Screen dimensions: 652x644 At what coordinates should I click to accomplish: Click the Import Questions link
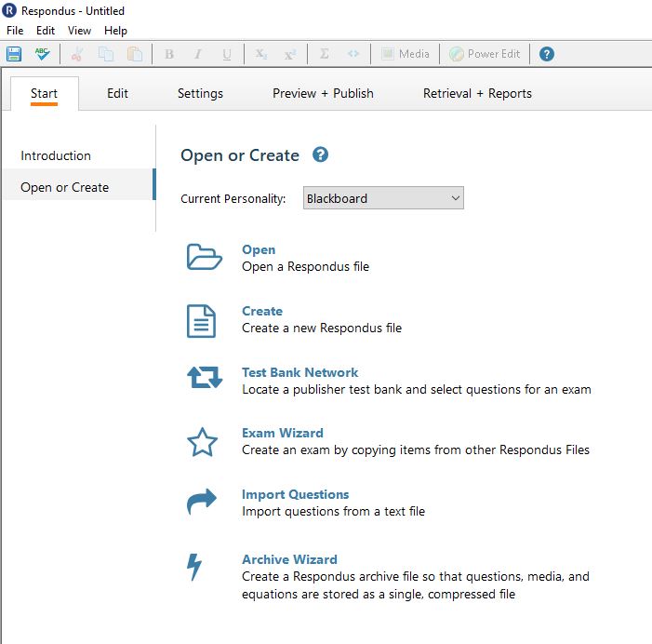295,494
